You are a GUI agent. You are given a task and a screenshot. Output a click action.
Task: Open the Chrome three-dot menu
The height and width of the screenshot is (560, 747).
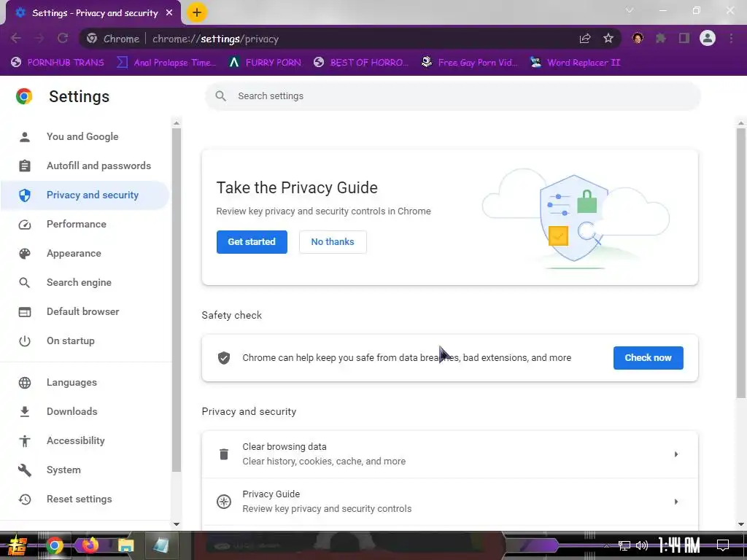(x=731, y=39)
